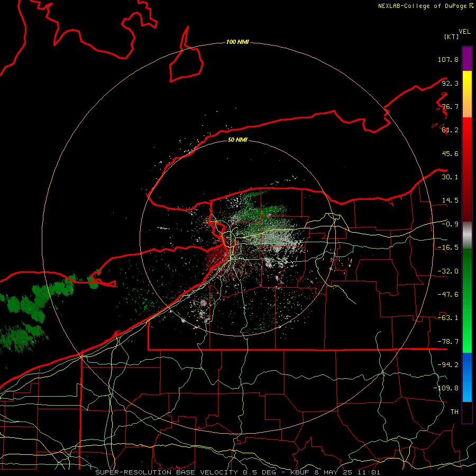Click the dark red outbound velocity patch at radar center
476x476 pixels.
pos(217,257)
